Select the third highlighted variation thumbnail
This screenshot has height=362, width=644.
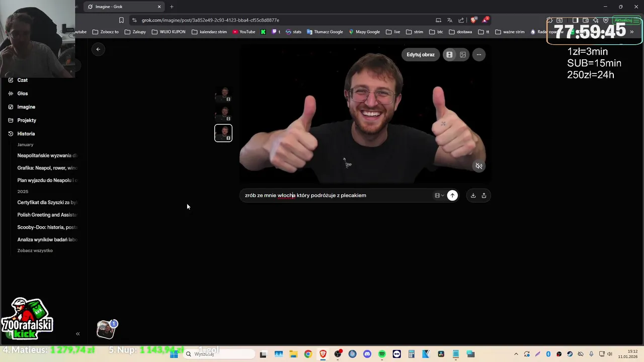point(223,133)
